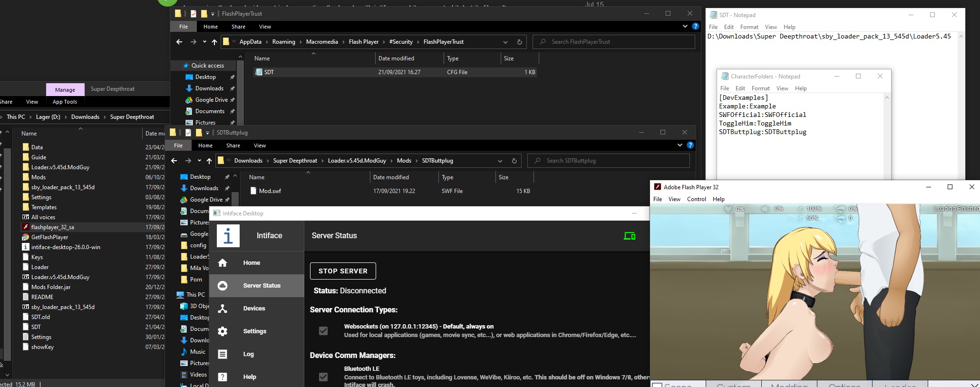The image size is (980, 387).
Task: Open Music in SDTButtplug navigation pane
Action: coord(198,352)
